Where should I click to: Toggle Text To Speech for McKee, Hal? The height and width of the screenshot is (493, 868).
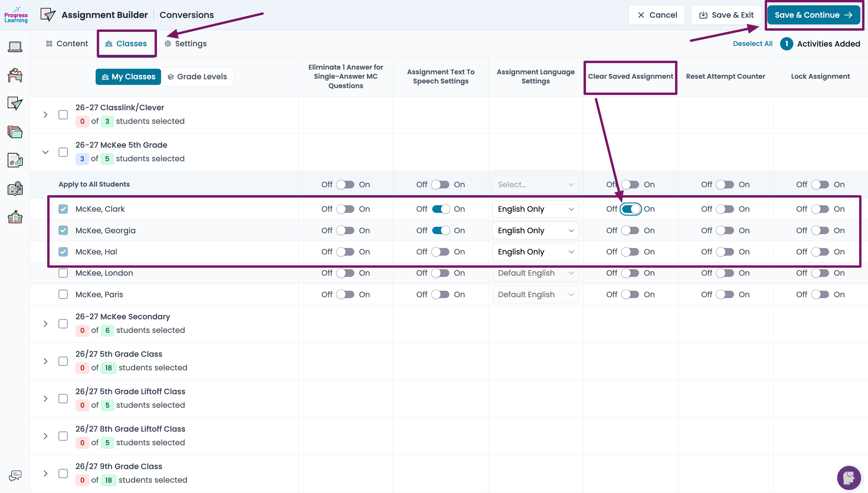pyautogui.click(x=440, y=252)
